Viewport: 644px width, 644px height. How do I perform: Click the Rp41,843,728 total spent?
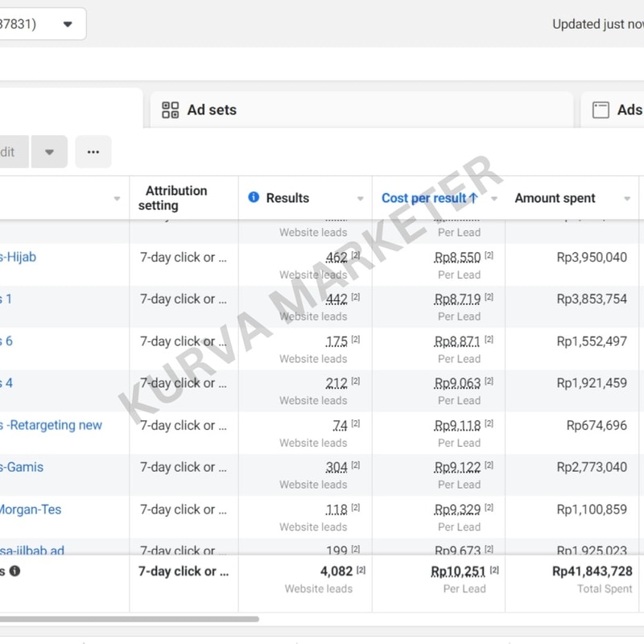point(592,572)
